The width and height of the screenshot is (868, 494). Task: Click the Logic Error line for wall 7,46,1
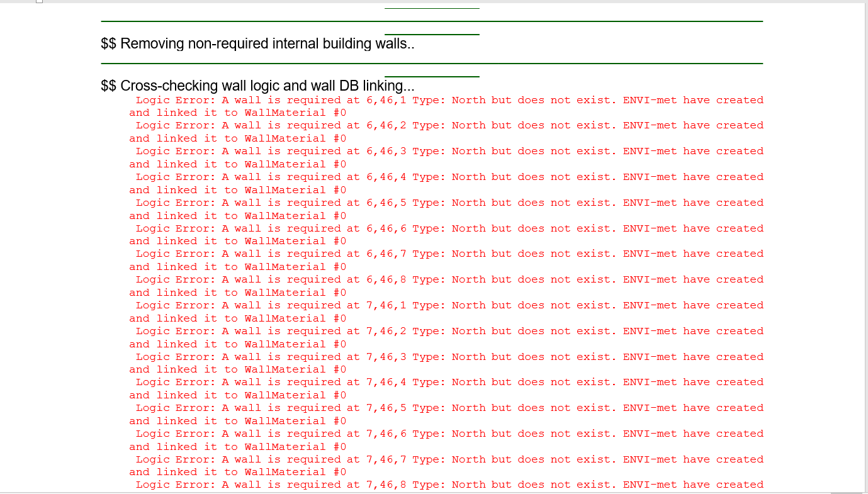tap(449, 305)
